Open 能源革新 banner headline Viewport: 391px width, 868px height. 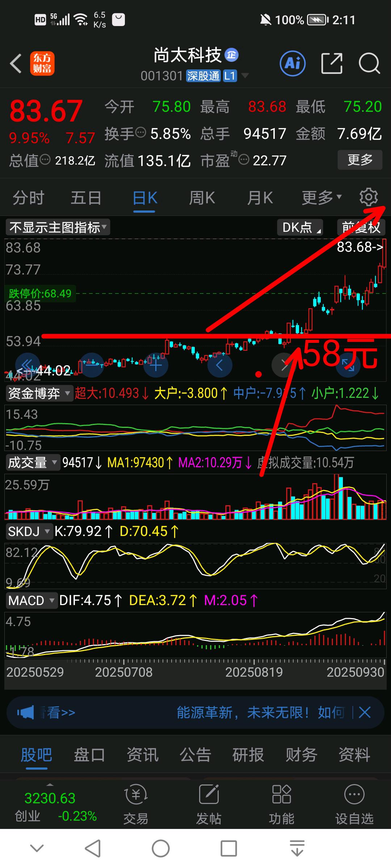pyautogui.click(x=260, y=712)
